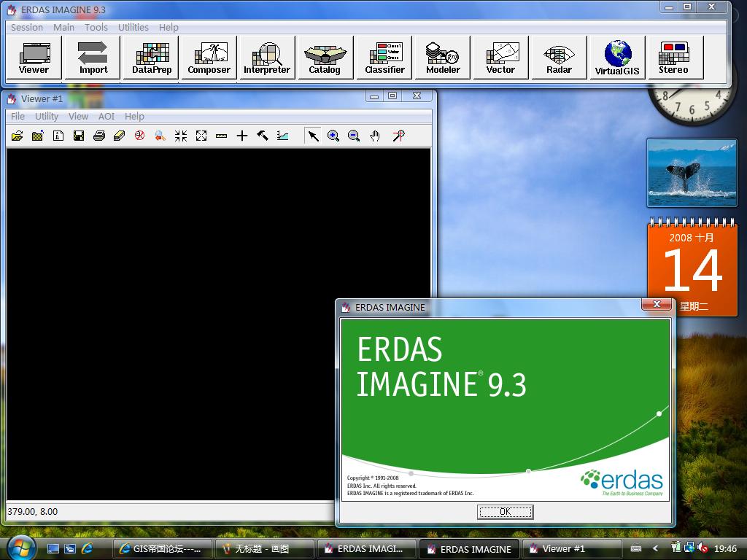This screenshot has height=560, width=747.
Task: Select the crosshair inquire cursor tool
Action: [242, 136]
